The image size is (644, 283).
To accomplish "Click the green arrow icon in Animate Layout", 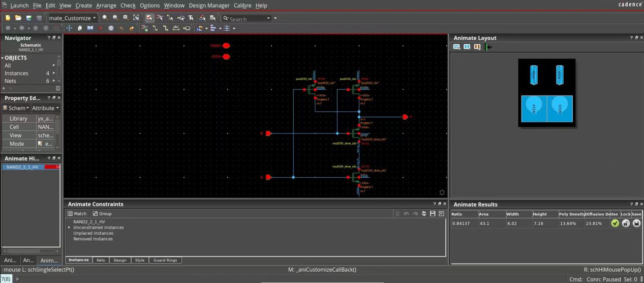I will [x=488, y=47].
